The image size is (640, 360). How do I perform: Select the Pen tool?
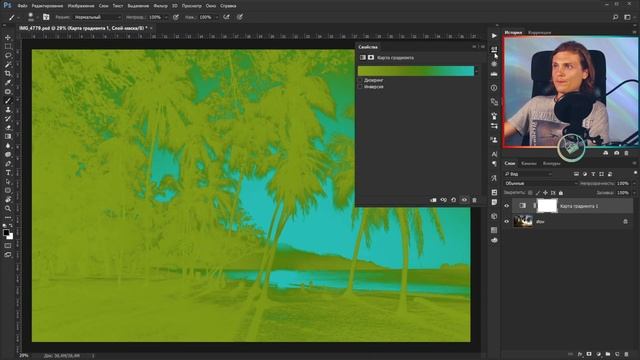[8, 163]
